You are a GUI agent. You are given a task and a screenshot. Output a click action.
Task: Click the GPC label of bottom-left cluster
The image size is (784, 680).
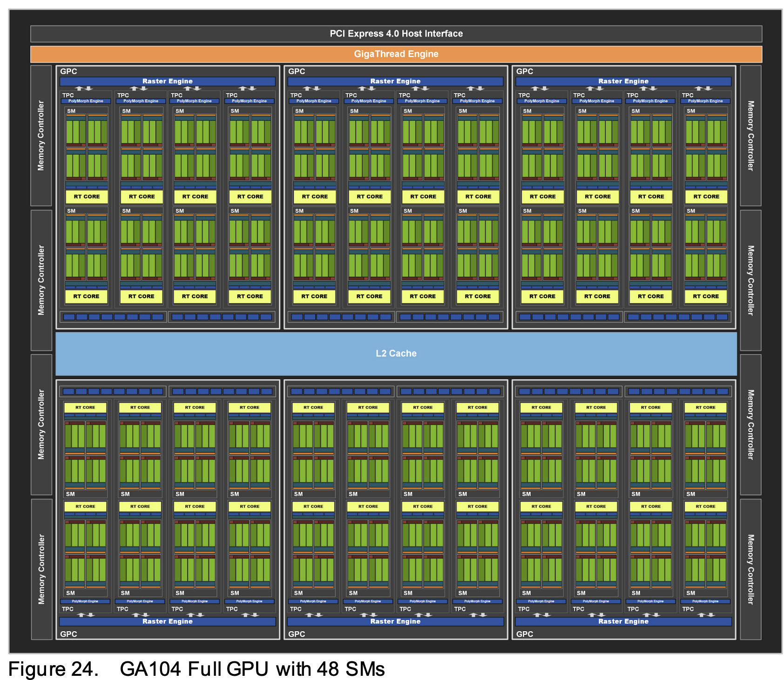click(68, 634)
